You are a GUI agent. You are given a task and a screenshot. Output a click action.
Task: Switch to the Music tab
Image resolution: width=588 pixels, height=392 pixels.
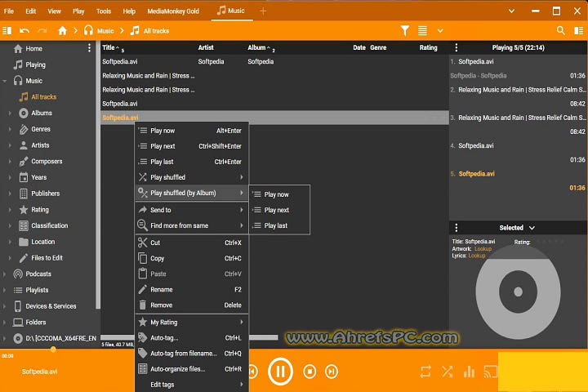point(231,11)
